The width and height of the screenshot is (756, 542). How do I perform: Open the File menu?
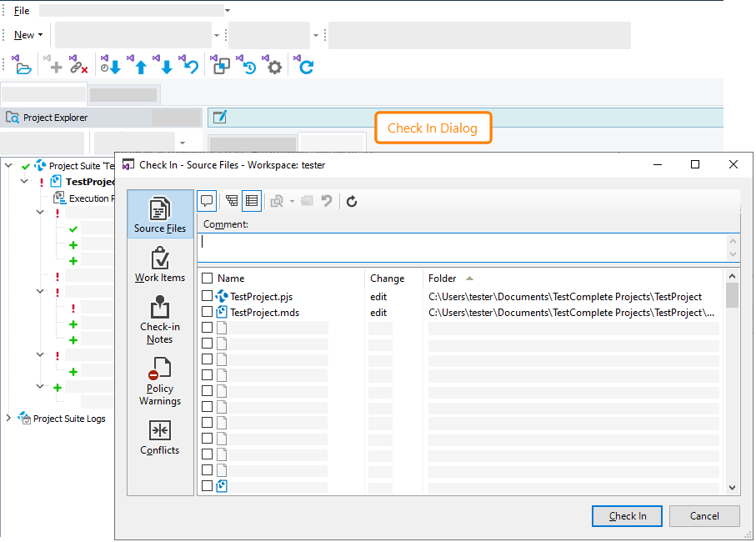21,10
